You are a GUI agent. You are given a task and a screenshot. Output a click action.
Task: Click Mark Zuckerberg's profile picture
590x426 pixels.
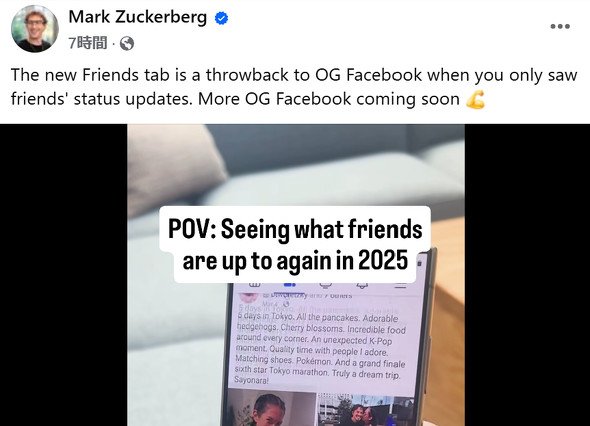35,29
